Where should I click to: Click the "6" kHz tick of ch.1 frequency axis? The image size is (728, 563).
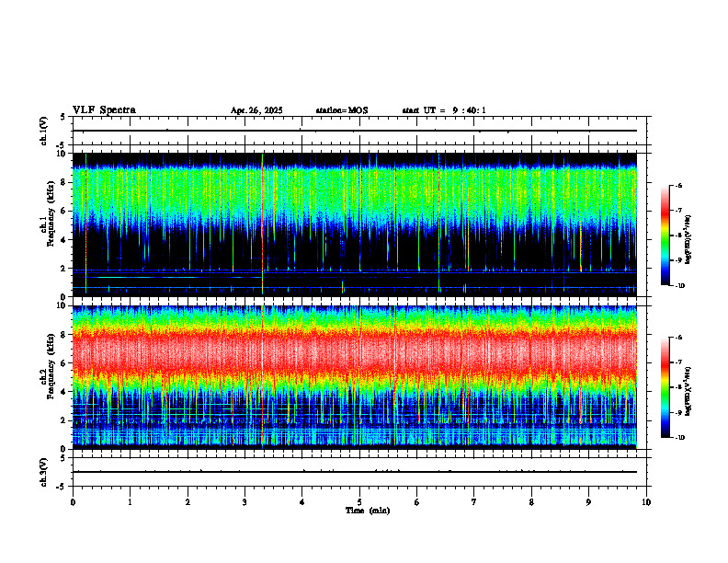(63, 211)
